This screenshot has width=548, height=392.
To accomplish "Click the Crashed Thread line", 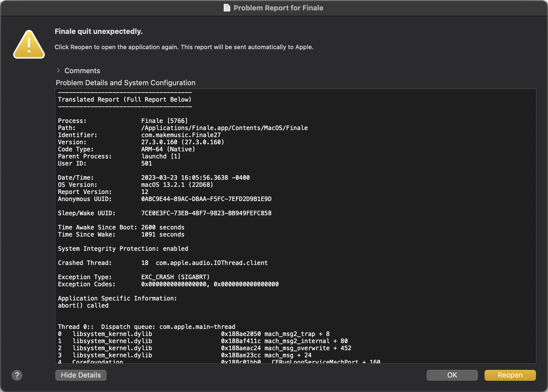I will [162, 263].
